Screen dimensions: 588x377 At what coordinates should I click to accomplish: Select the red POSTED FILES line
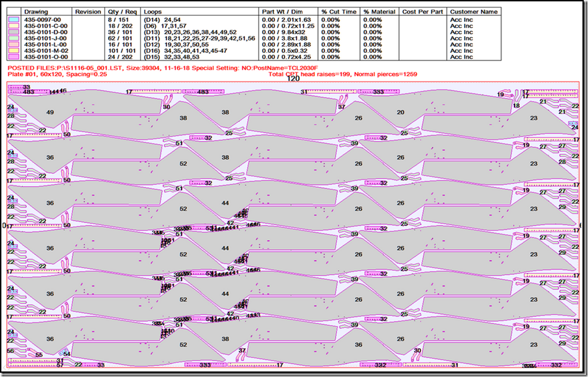162,68
